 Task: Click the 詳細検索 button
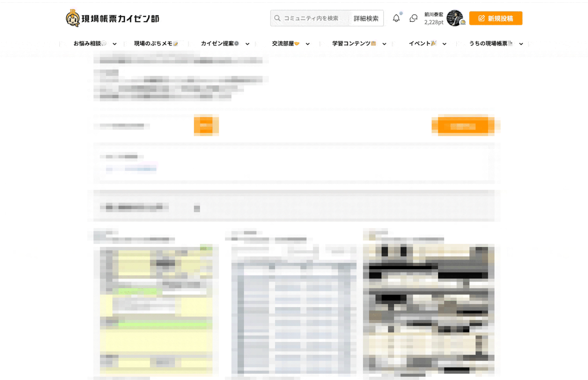pos(366,18)
